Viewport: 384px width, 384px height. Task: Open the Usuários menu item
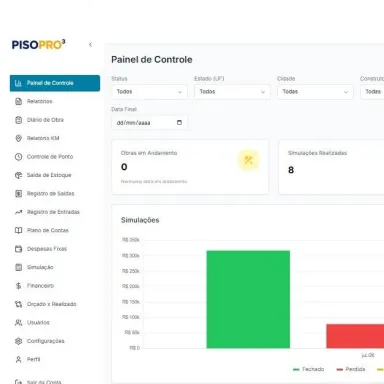click(55, 323)
